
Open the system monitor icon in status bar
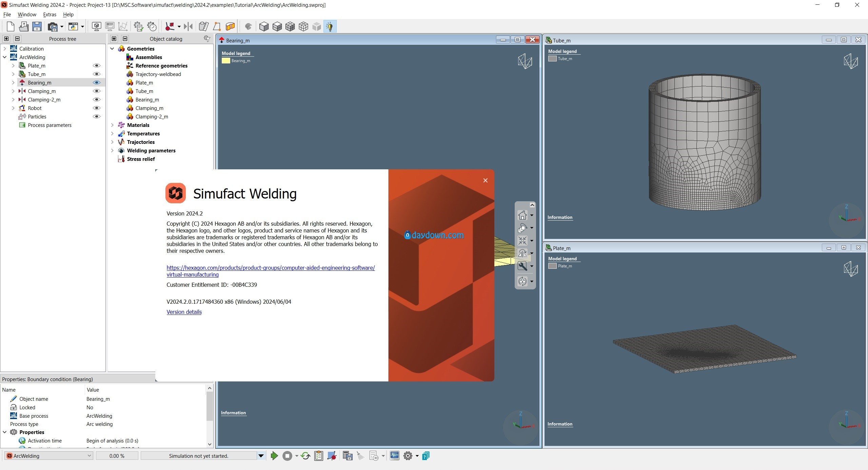(x=394, y=455)
